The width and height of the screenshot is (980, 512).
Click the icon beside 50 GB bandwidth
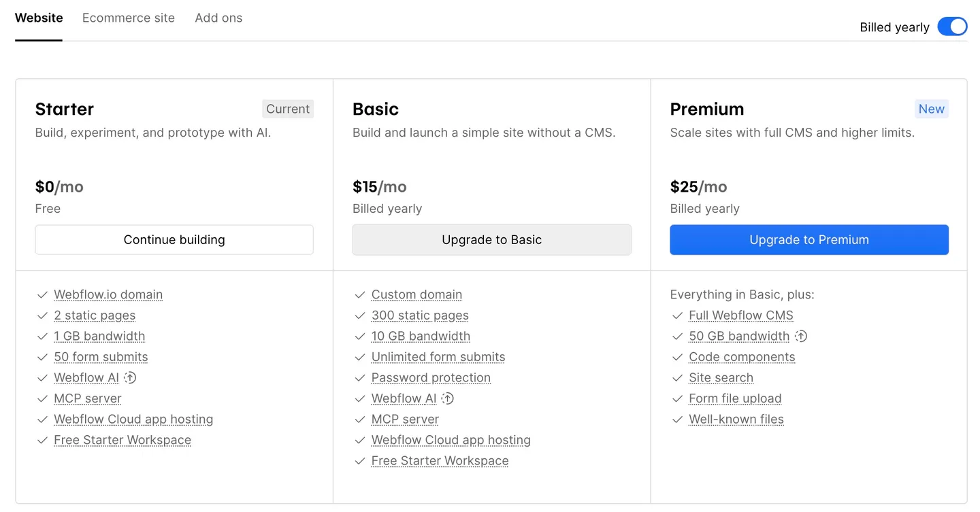click(801, 336)
